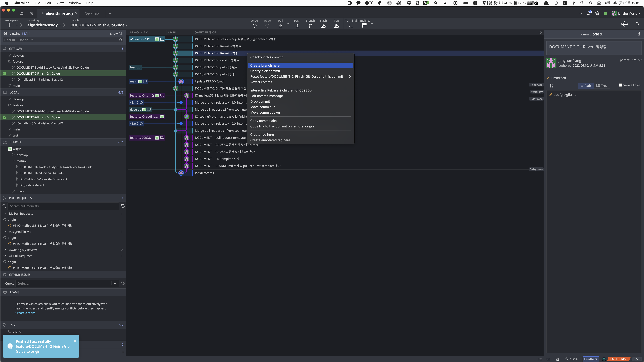Click the branch filter input field
The image size is (644, 362).
click(x=63, y=40)
